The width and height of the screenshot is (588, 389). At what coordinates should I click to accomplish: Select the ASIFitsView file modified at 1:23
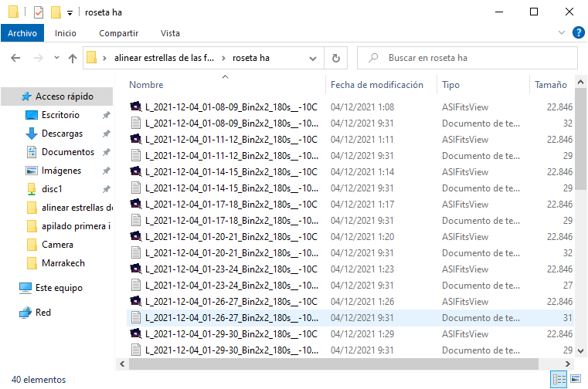tap(350, 269)
